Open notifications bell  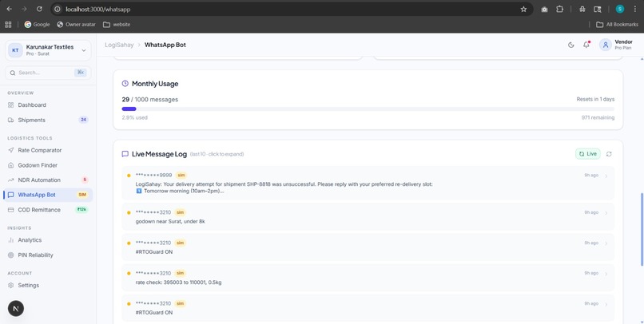pos(586,45)
